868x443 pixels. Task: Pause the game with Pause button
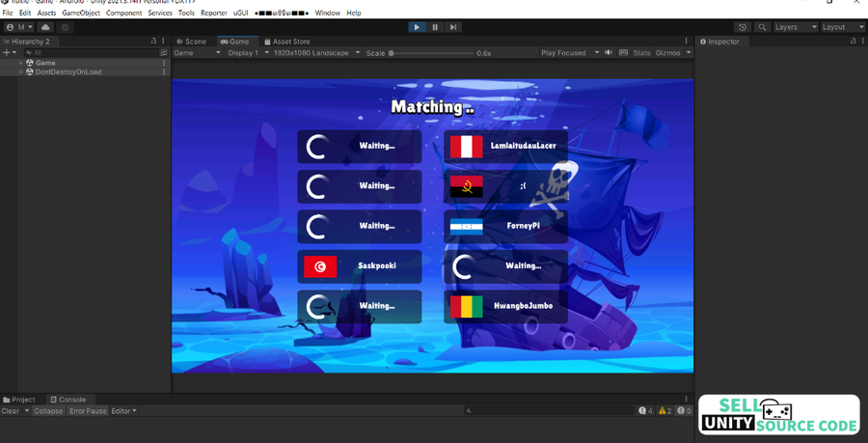pyautogui.click(x=435, y=27)
